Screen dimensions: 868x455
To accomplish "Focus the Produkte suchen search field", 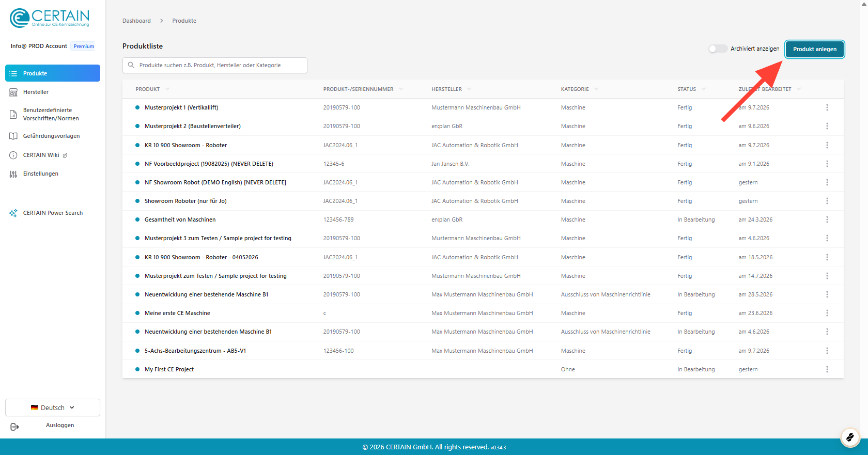I will pyautogui.click(x=215, y=65).
